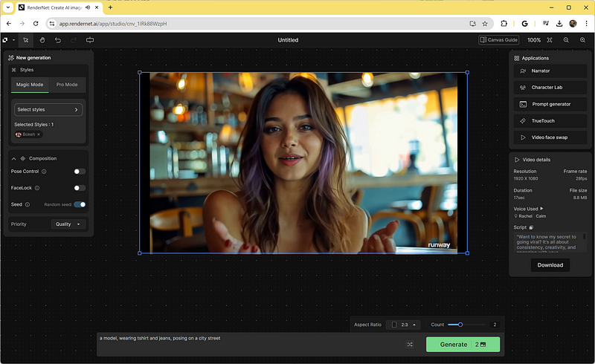Click the Untitled project title

(288, 40)
